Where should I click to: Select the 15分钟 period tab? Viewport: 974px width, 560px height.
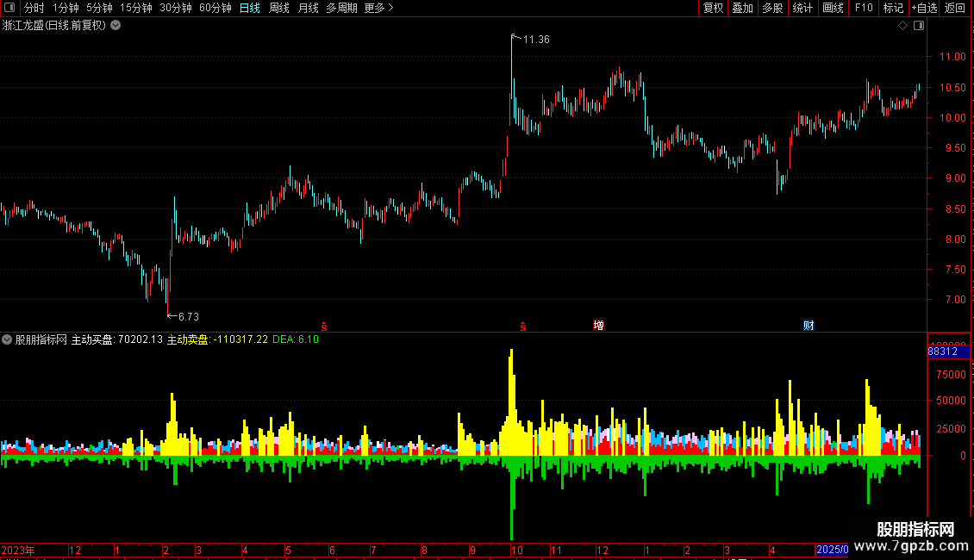pyautogui.click(x=136, y=8)
